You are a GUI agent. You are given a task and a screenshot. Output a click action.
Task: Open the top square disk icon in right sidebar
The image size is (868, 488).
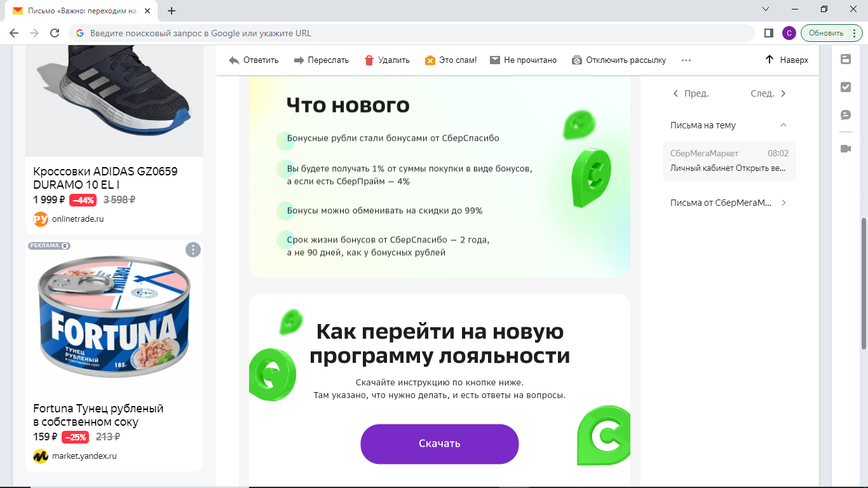click(846, 59)
